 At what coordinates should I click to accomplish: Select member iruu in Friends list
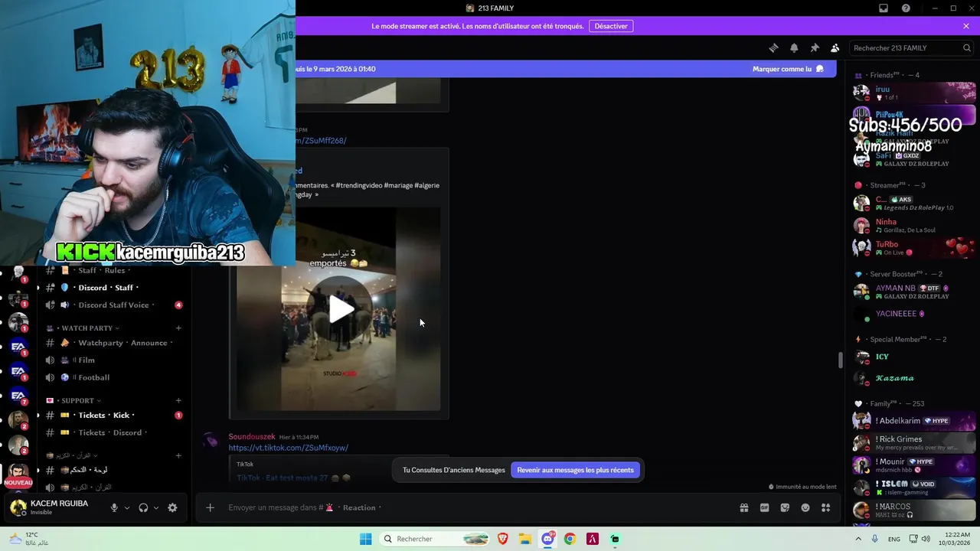913,93
